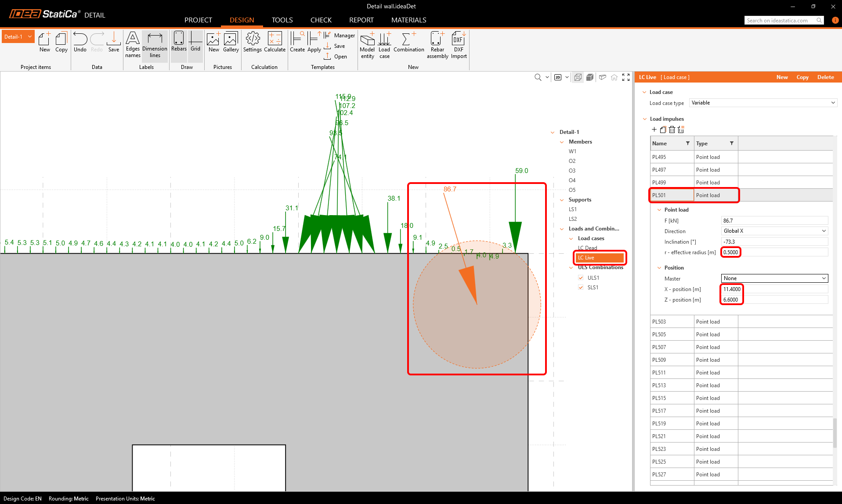Toggle Dimension lines labels
This screenshot has height=504, width=842.
point(155,44)
